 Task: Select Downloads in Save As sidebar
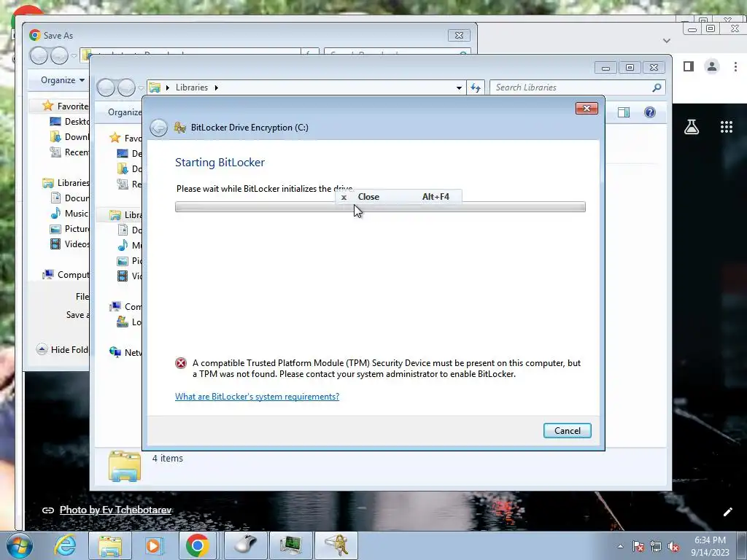click(x=69, y=136)
